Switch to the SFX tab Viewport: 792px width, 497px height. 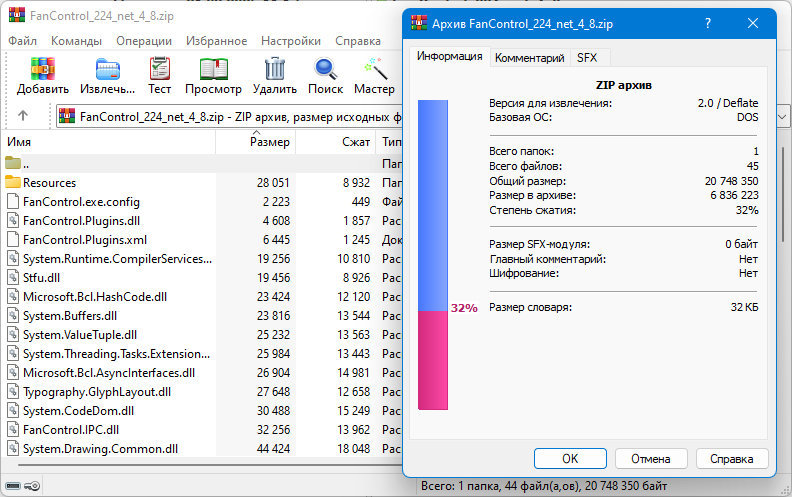(x=587, y=58)
